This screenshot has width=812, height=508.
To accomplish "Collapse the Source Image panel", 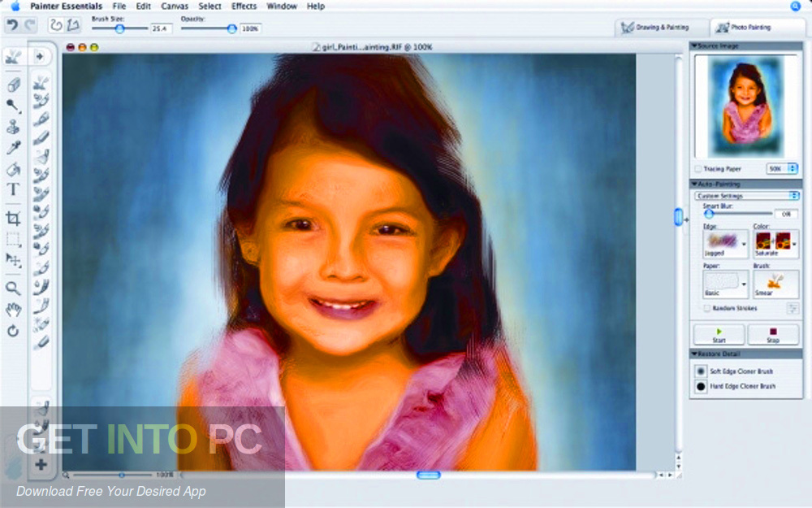I will pos(694,46).
